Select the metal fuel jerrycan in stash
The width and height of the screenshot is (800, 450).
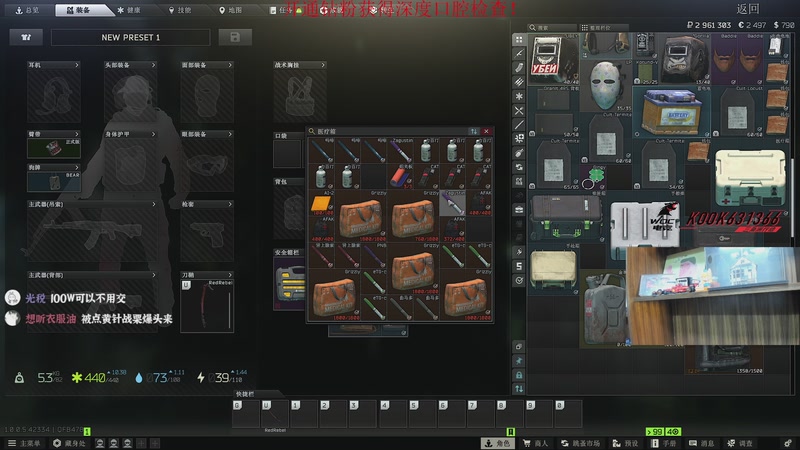tap(606, 309)
